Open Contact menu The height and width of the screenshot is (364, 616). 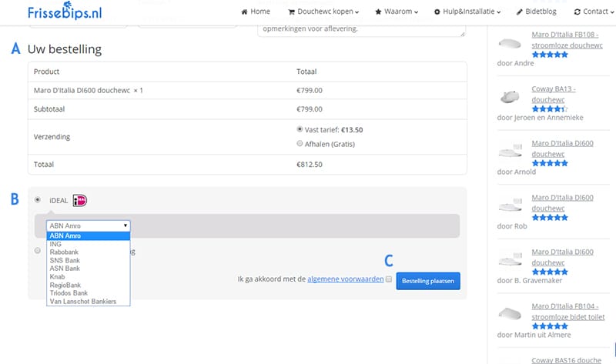(x=594, y=12)
